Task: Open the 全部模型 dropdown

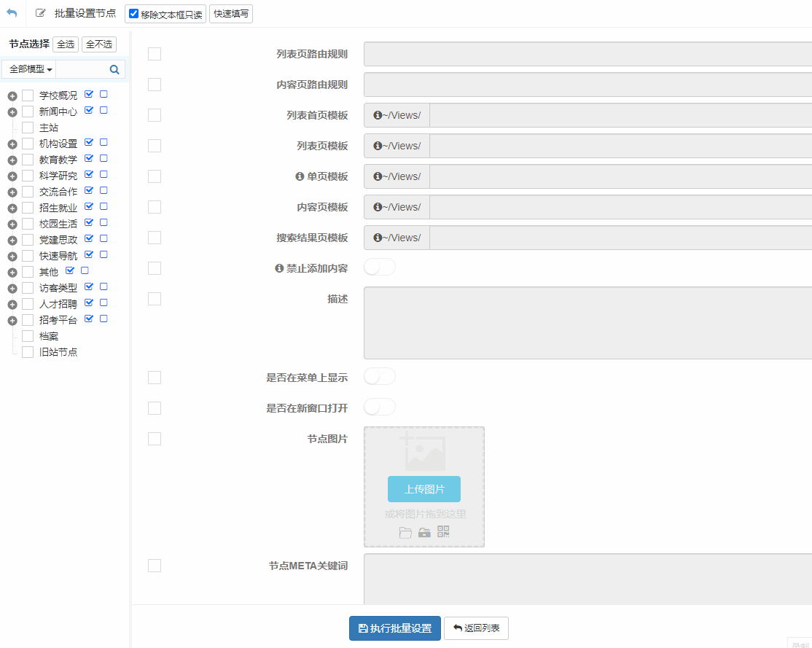Action: 31,69
